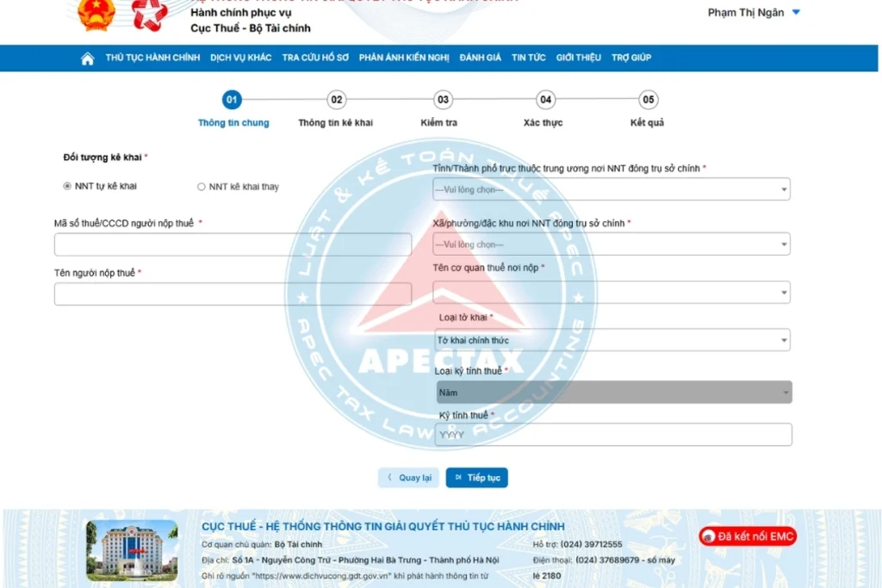Click the Quay lại button

[409, 478]
